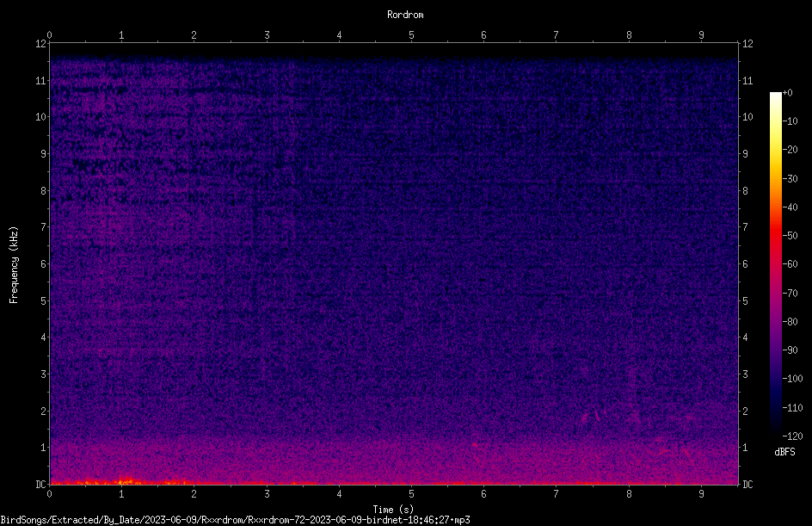Click the '-110' colorbar level label
This screenshot has height=526, width=812.
point(793,408)
